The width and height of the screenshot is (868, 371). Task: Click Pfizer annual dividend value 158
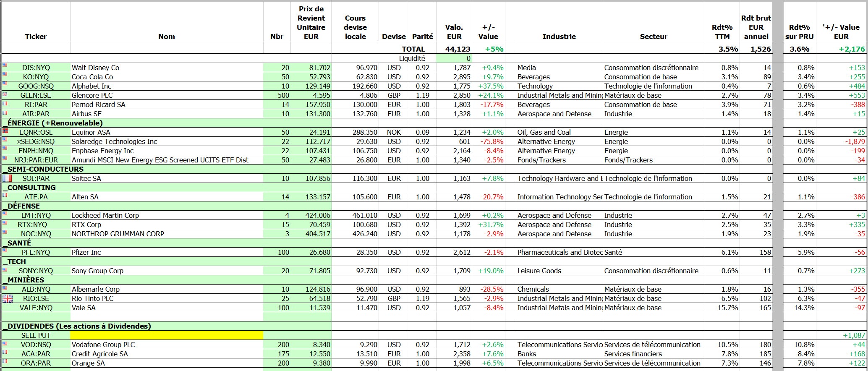coord(756,252)
